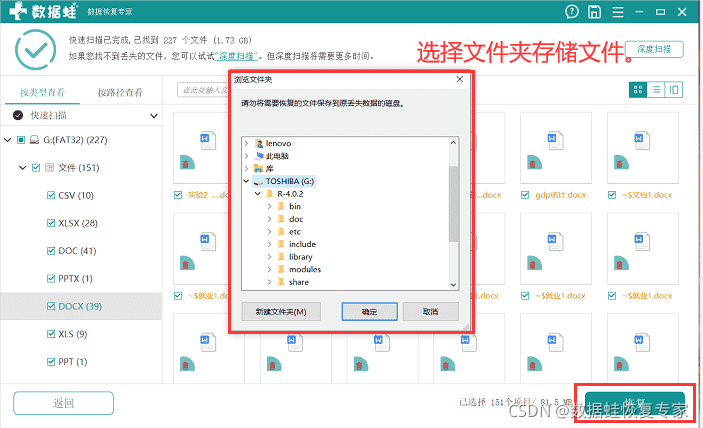Cancel with the 取消 button
703x428 pixels.
[x=430, y=311]
